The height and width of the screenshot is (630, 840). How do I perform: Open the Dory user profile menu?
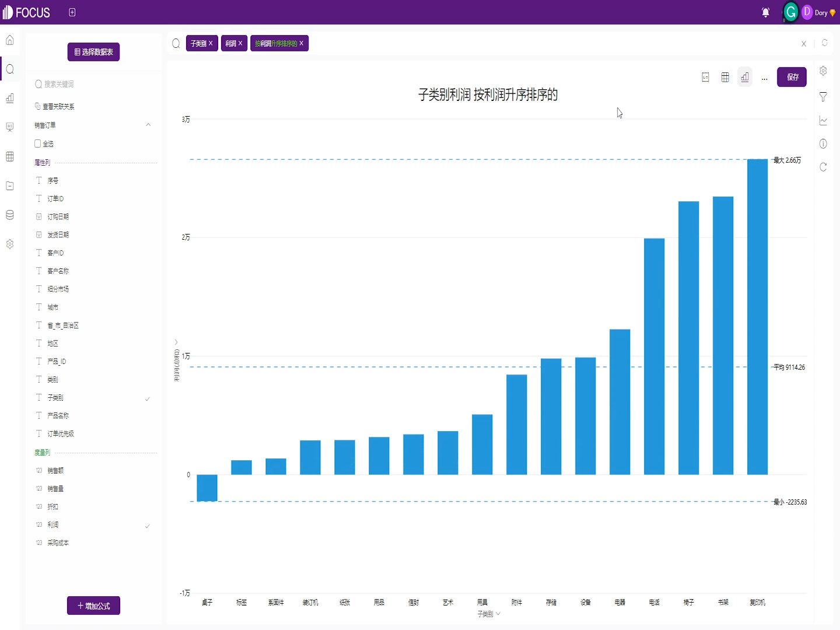click(819, 12)
